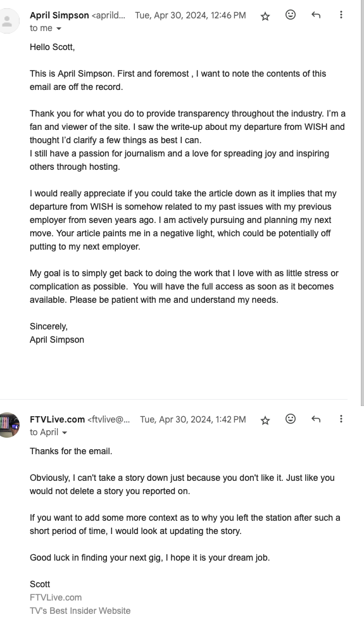Reply to April Simpson's message
Viewport: 364px width, 617px height.
pyautogui.click(x=316, y=15)
